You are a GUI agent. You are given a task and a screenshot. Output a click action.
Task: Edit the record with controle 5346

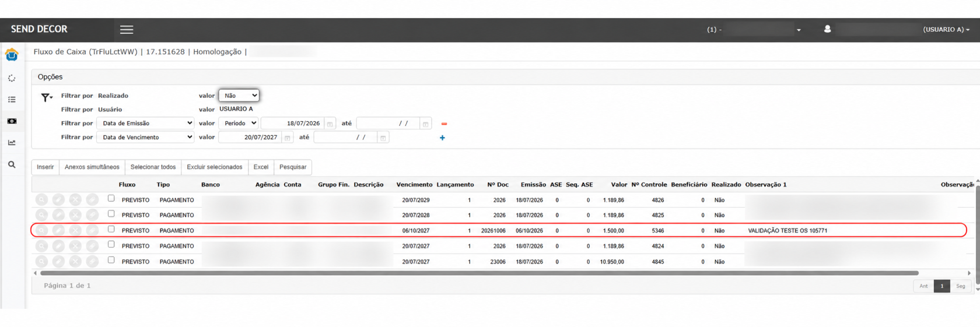pos(58,231)
